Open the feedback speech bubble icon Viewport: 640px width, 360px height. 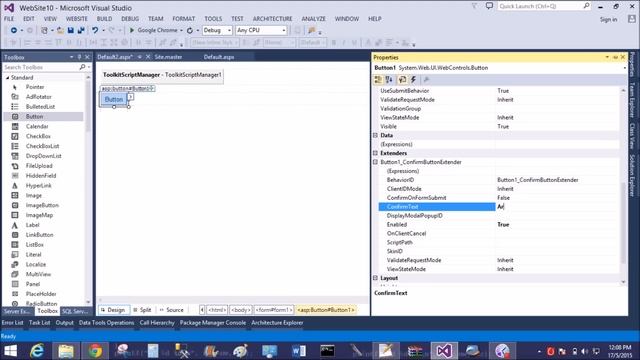click(x=489, y=6)
